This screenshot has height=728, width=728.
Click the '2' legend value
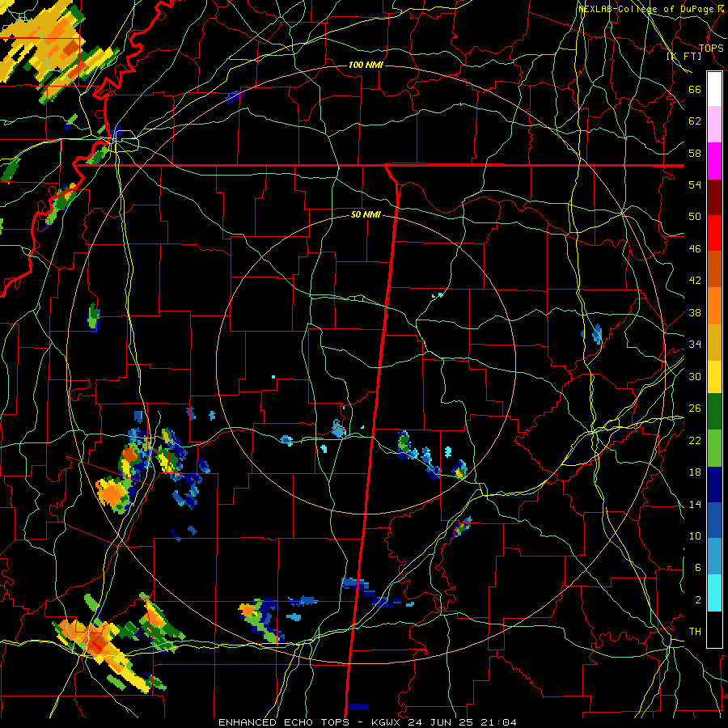(x=697, y=600)
